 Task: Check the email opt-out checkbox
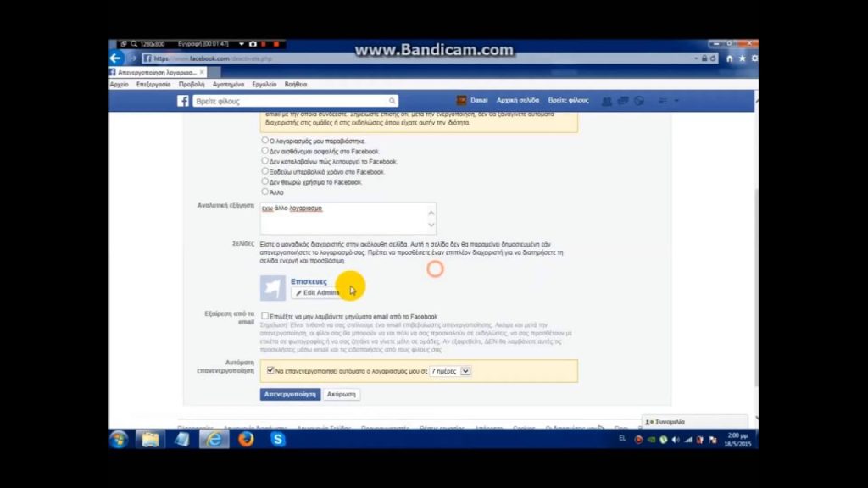coord(265,316)
